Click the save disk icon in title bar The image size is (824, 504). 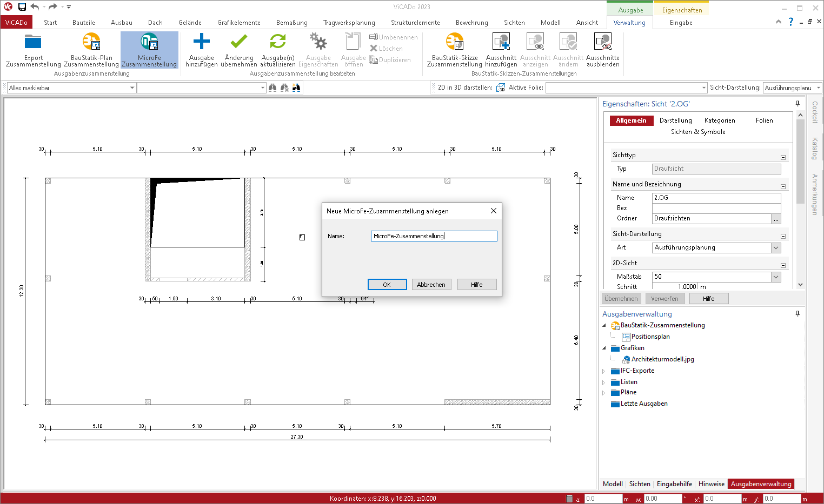[x=22, y=7]
